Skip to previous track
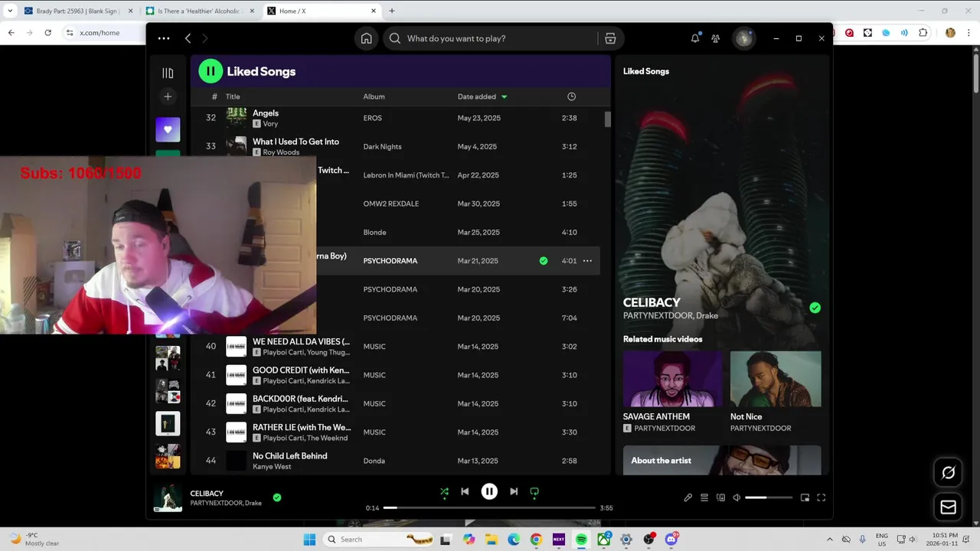The image size is (980, 551). (x=465, y=491)
